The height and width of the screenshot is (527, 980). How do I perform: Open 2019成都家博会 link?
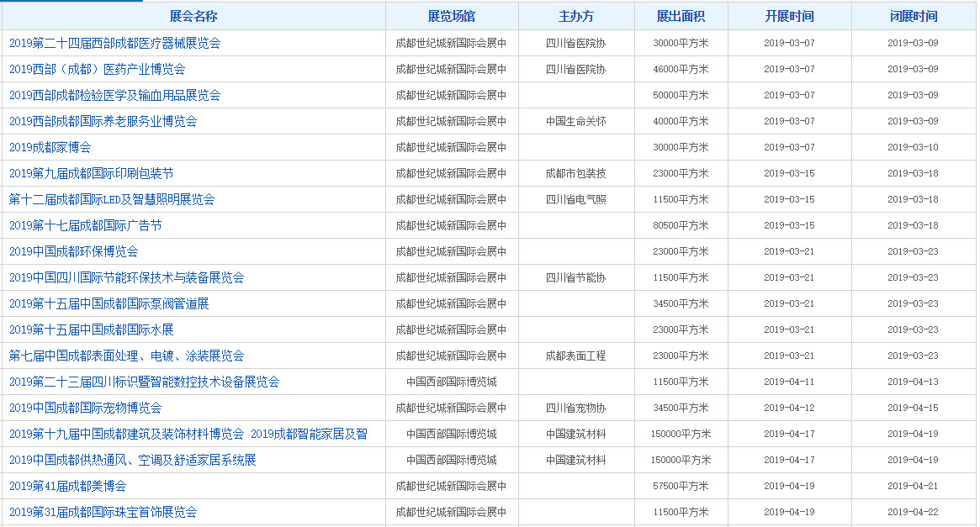(50, 147)
